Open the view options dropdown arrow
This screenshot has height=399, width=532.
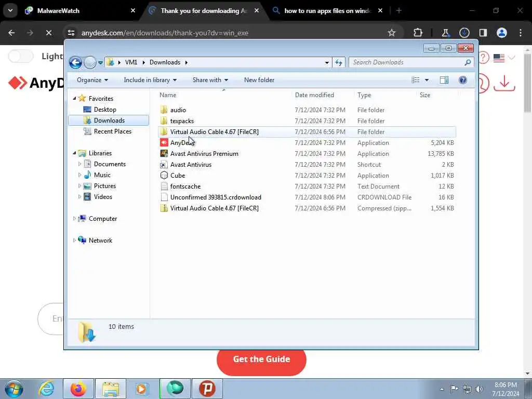click(x=427, y=80)
